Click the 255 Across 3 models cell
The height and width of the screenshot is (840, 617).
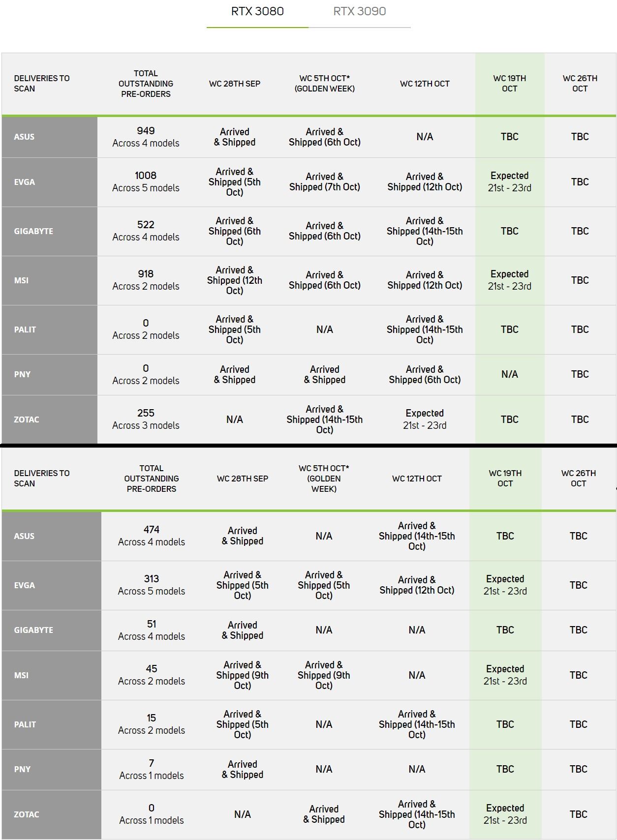pos(146,420)
